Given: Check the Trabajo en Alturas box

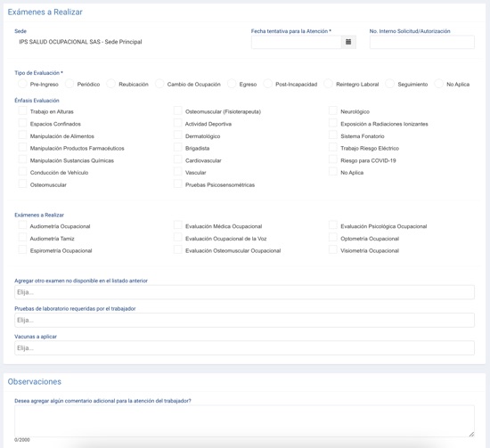Looking at the screenshot, I should pyautogui.click(x=22, y=110).
